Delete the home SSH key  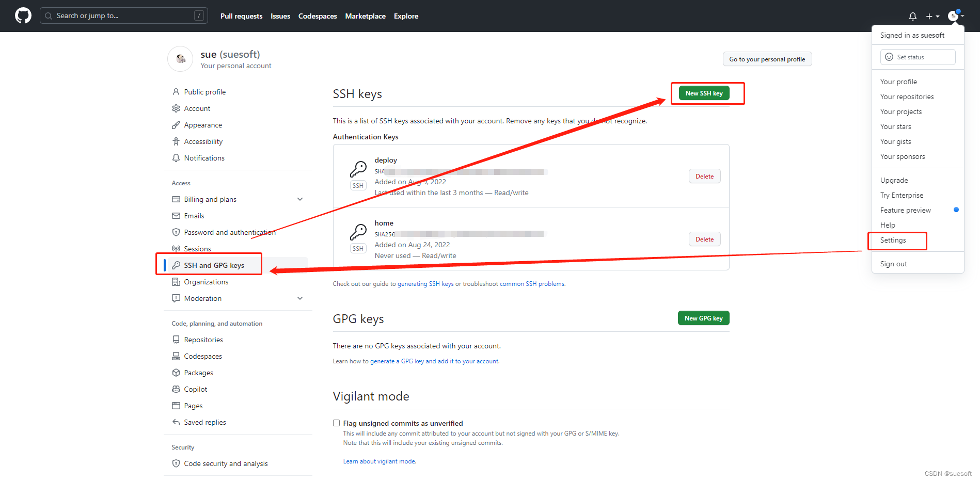click(705, 239)
